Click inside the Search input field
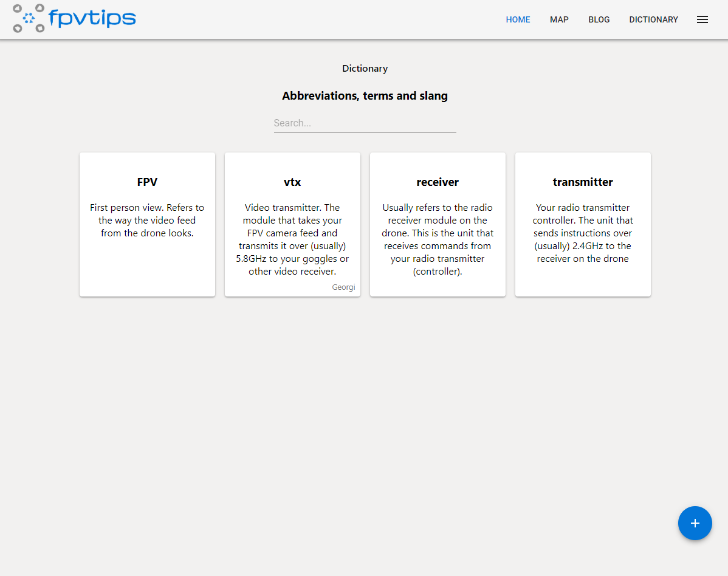This screenshot has width=728, height=576. click(x=365, y=123)
